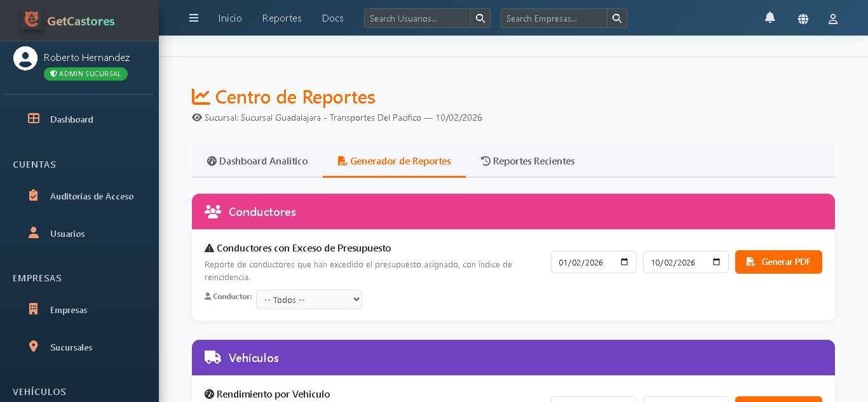The image size is (868, 402).
Task: Click the language globe icon
Action: click(x=803, y=18)
